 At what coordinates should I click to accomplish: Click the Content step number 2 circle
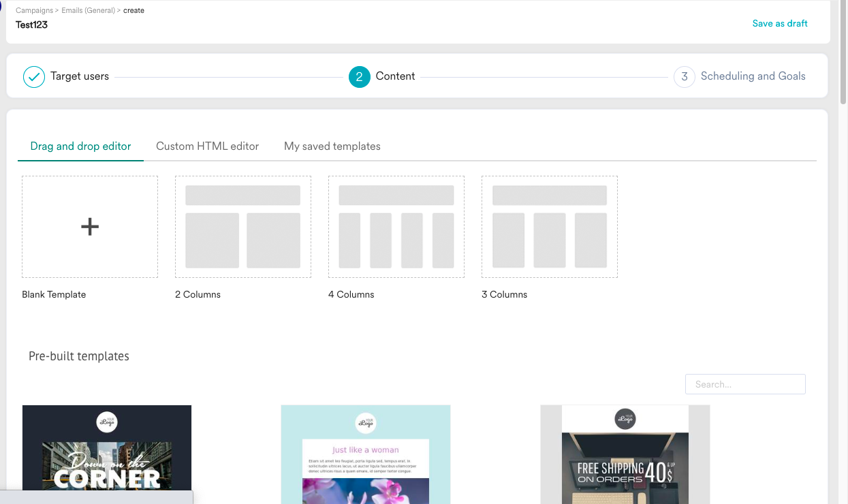click(x=360, y=77)
